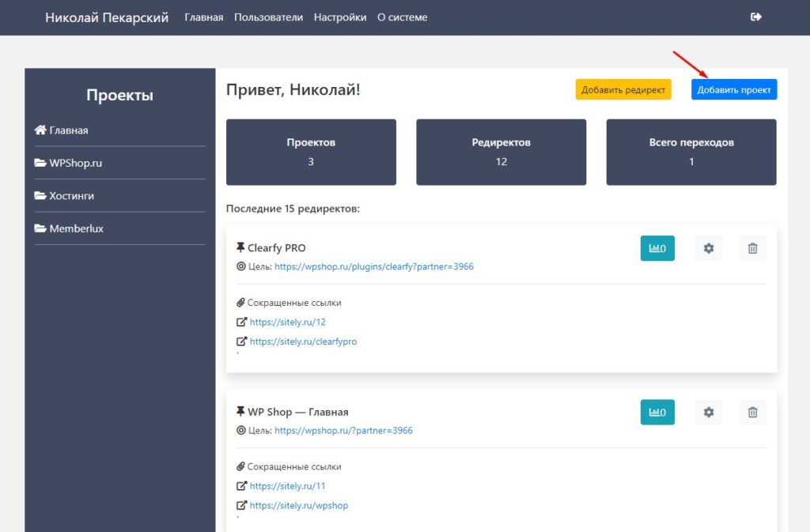Click the Николай Пекарский brand title
810x532 pixels.
(107, 17)
